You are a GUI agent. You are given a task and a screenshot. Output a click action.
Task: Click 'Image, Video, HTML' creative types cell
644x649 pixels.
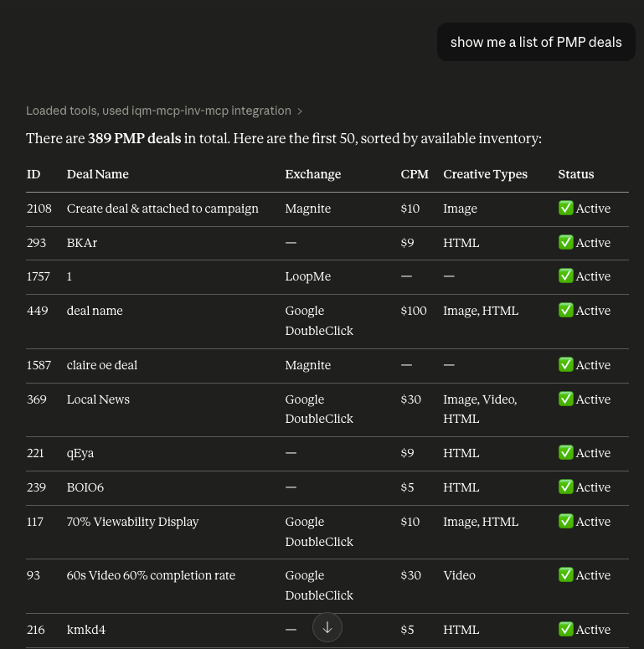point(480,409)
